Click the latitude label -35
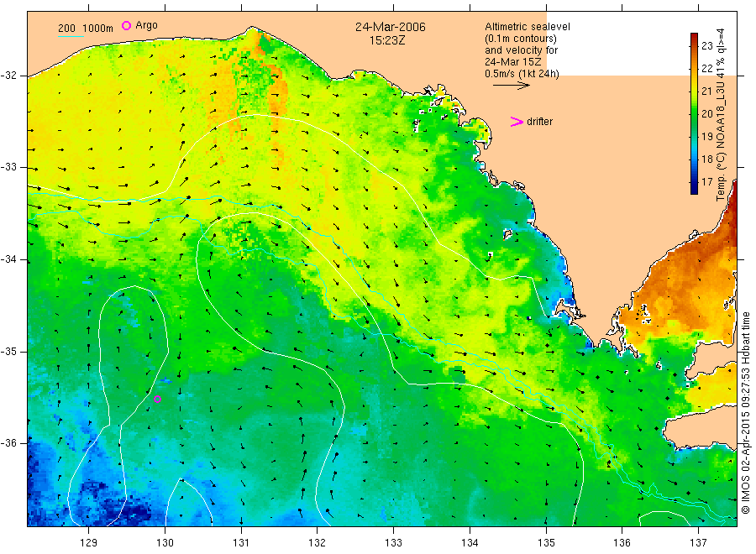The width and height of the screenshot is (756, 554). click(8, 352)
